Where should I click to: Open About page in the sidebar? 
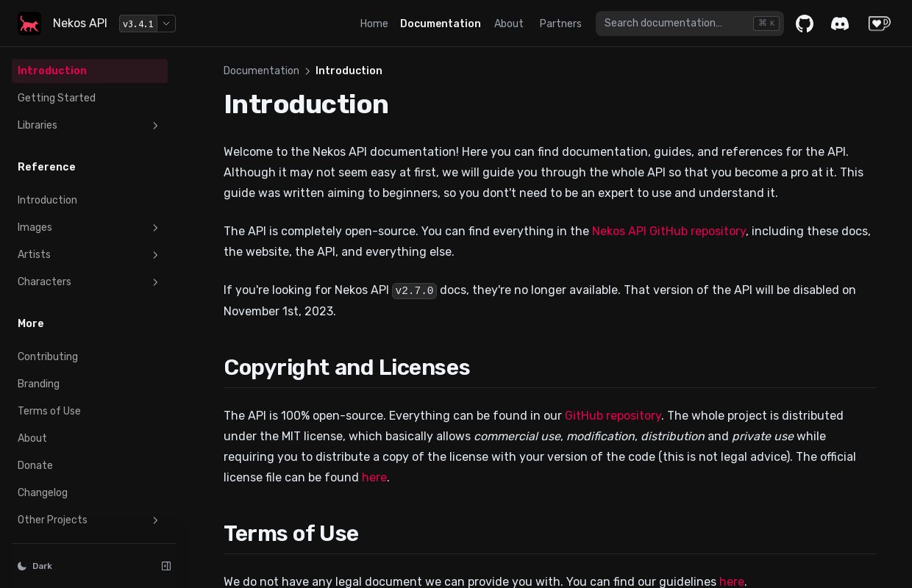tap(90, 438)
